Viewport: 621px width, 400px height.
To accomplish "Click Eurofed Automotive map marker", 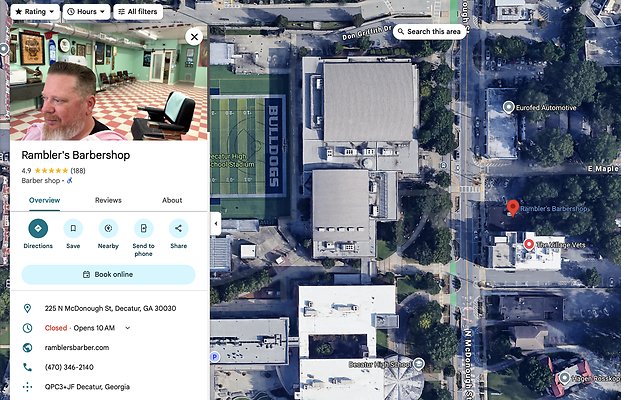I will (509, 107).
